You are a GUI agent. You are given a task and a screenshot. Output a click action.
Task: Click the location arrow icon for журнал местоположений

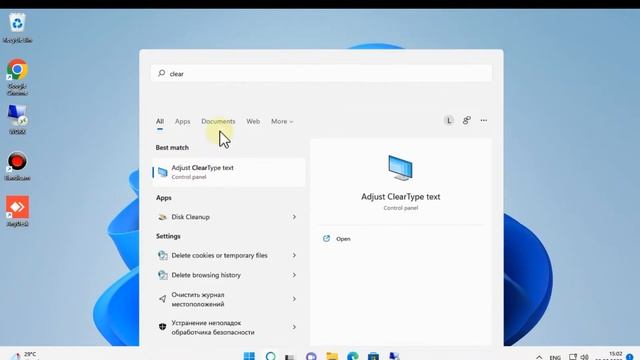[162, 299]
